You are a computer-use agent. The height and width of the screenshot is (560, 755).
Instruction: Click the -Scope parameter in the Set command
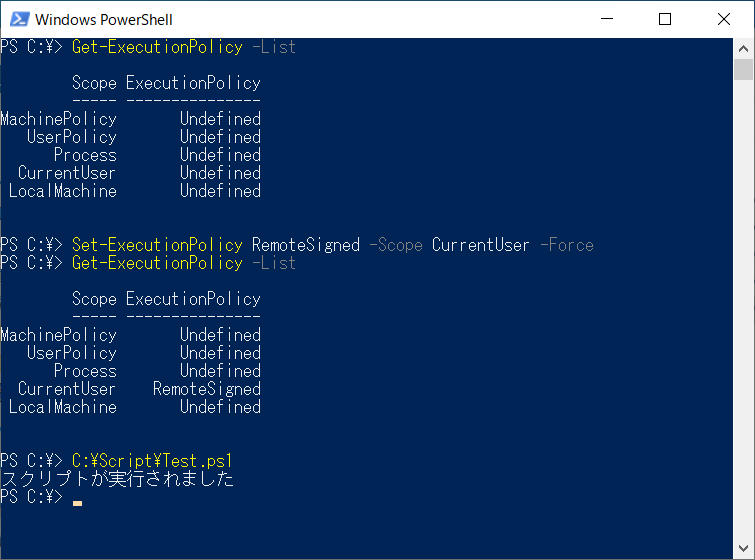click(396, 245)
